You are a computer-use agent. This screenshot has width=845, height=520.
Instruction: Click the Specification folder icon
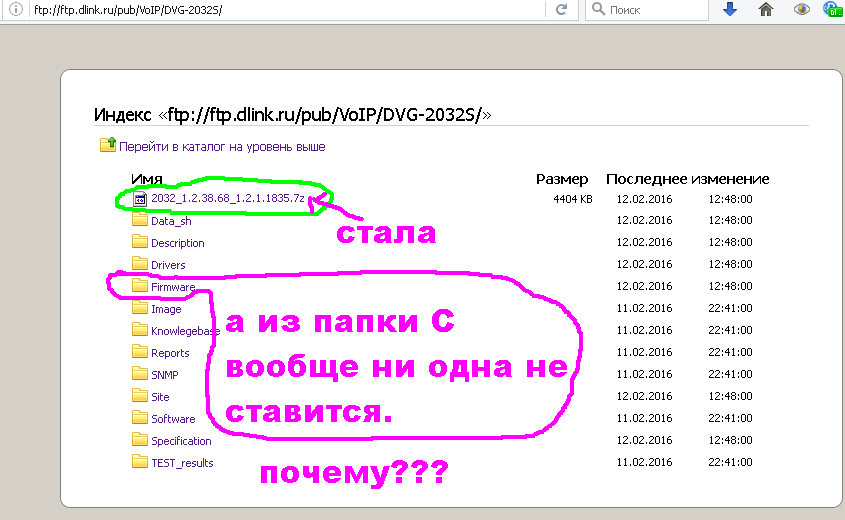point(140,440)
